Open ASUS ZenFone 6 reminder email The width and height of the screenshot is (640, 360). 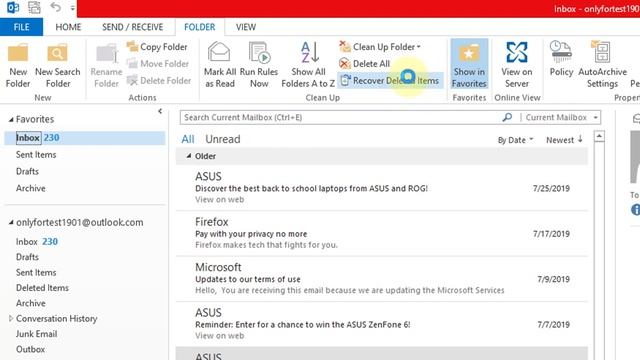[x=382, y=324]
